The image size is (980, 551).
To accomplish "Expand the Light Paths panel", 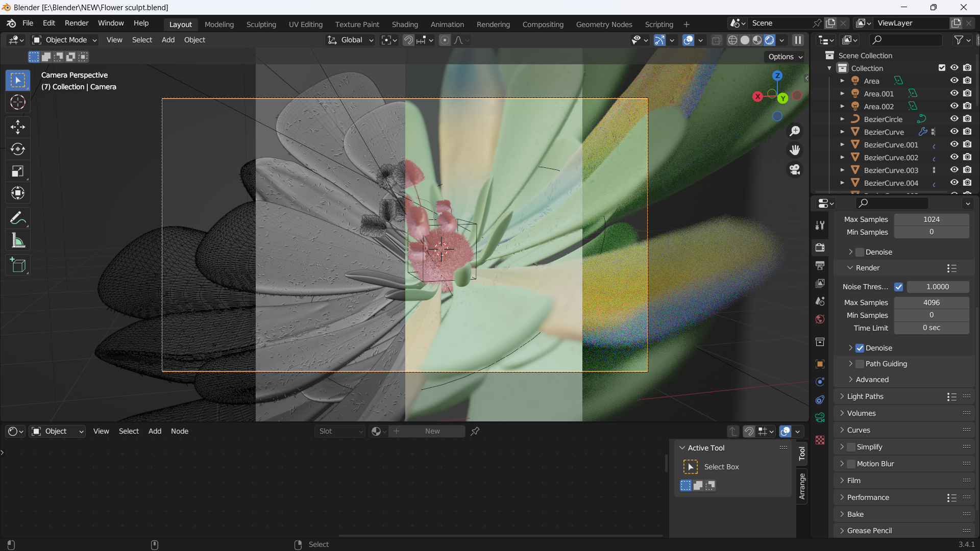I will 865,396.
